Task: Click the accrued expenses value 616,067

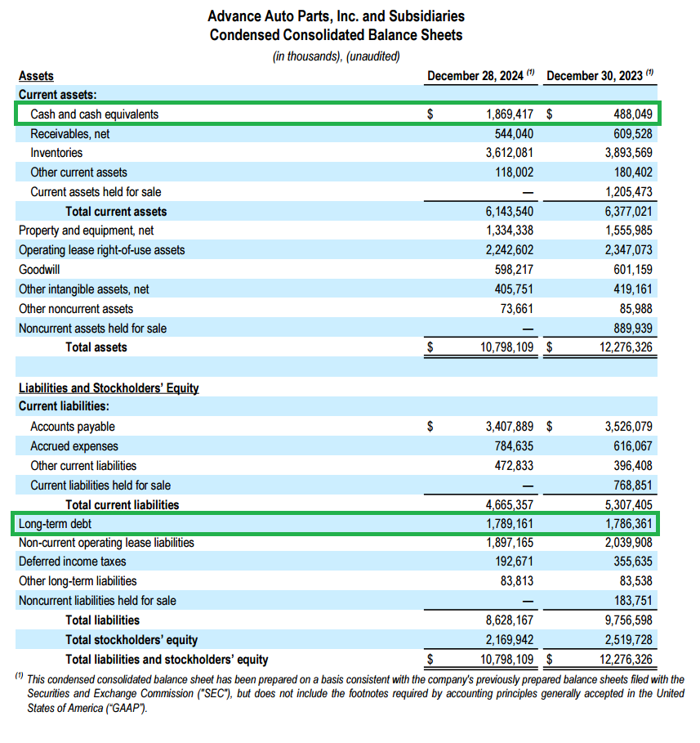Action: 633,446
